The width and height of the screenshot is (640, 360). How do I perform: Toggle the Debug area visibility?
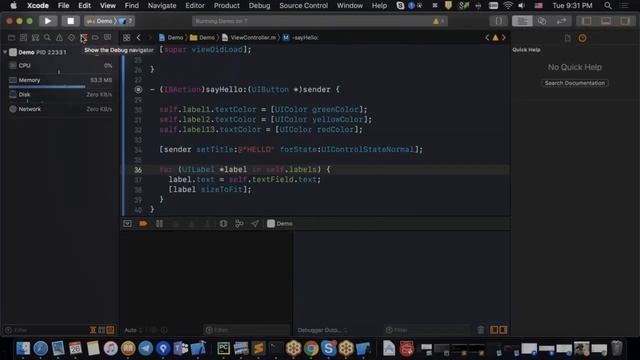pyautogui.click(x=606, y=21)
